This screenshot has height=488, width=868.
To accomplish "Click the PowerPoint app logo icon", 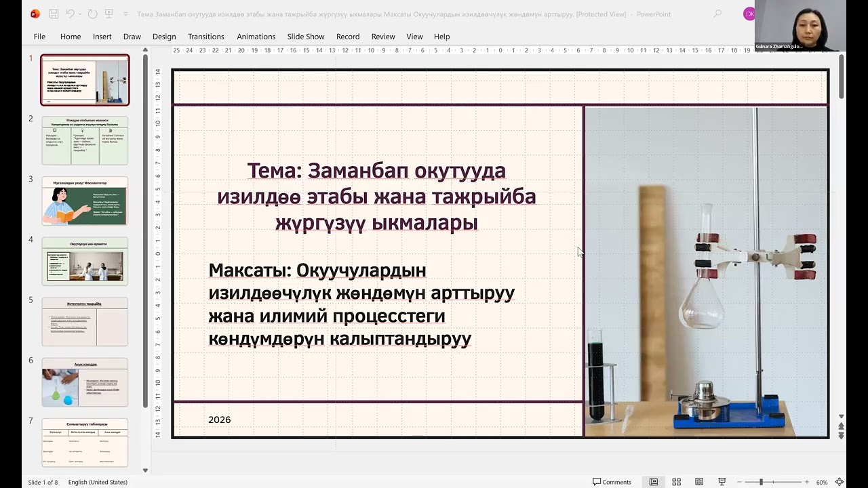I will pos(35,14).
